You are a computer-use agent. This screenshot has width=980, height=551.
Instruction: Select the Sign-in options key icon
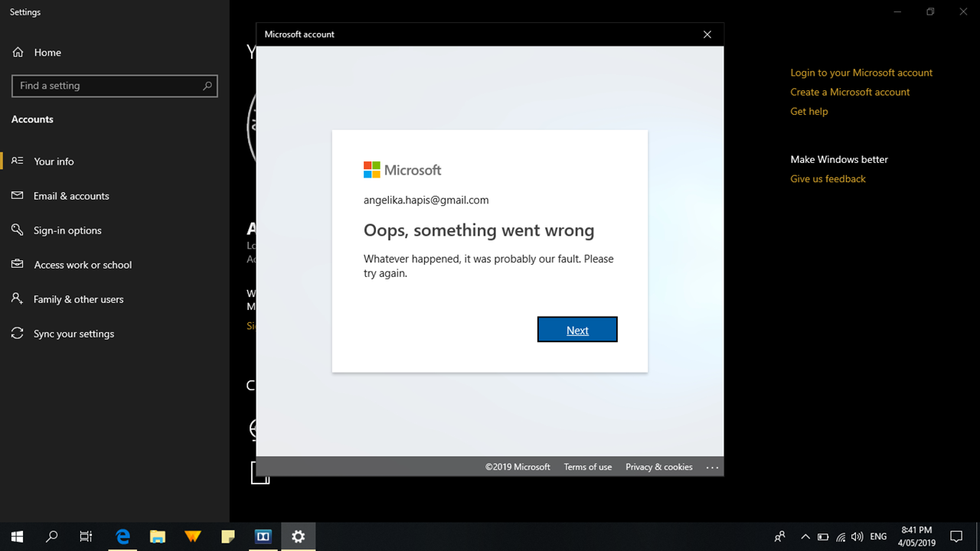pyautogui.click(x=17, y=230)
